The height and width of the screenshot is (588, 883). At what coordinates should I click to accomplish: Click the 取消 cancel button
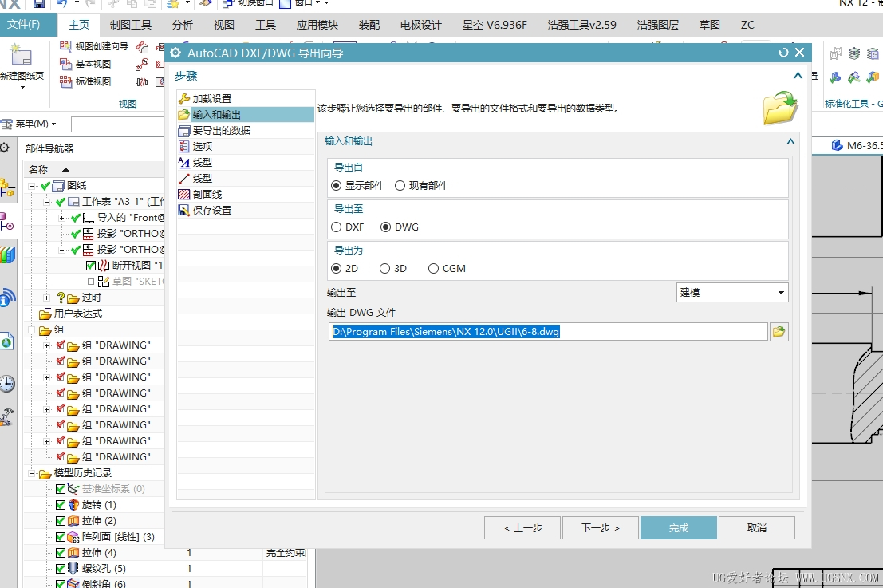pyautogui.click(x=757, y=528)
